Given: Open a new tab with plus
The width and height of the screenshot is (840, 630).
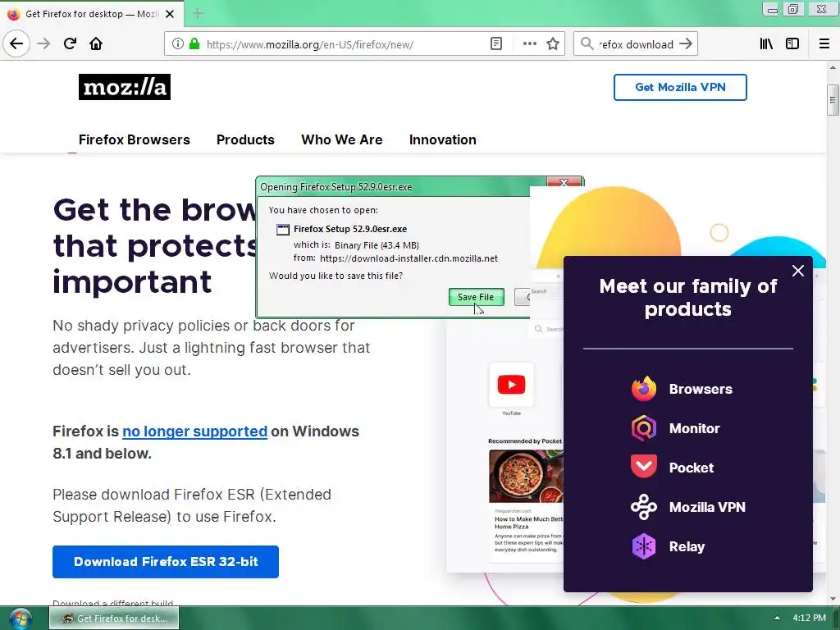Looking at the screenshot, I should (x=198, y=13).
